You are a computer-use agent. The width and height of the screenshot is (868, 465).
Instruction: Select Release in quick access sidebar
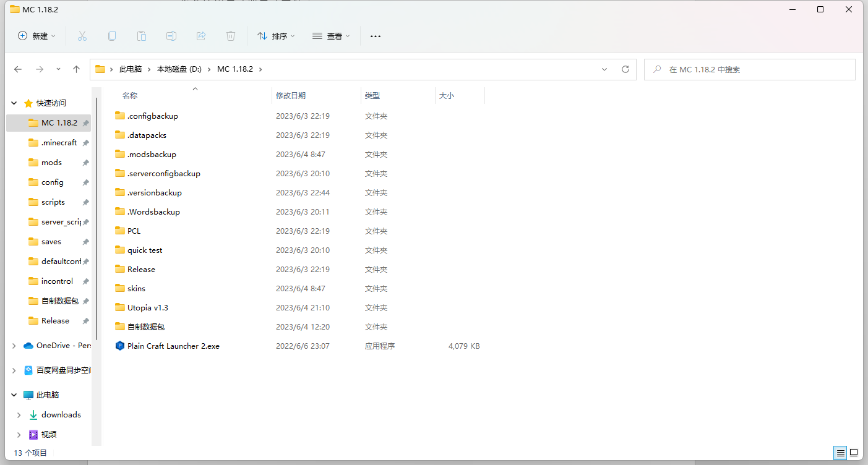pos(55,321)
